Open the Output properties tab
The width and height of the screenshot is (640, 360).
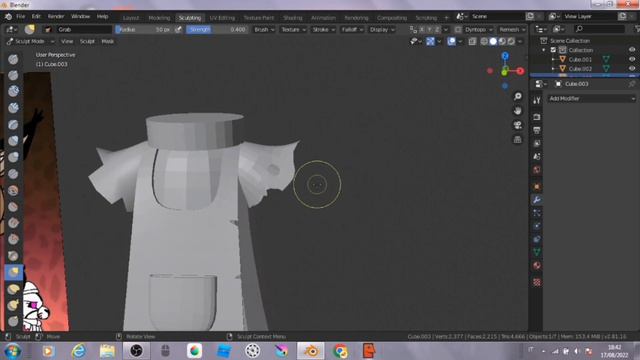click(x=537, y=130)
